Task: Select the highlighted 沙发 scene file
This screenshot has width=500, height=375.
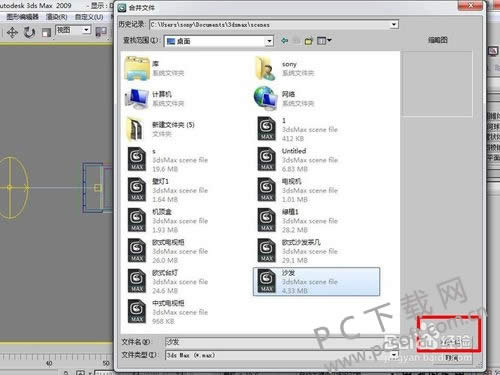Action: (x=316, y=281)
